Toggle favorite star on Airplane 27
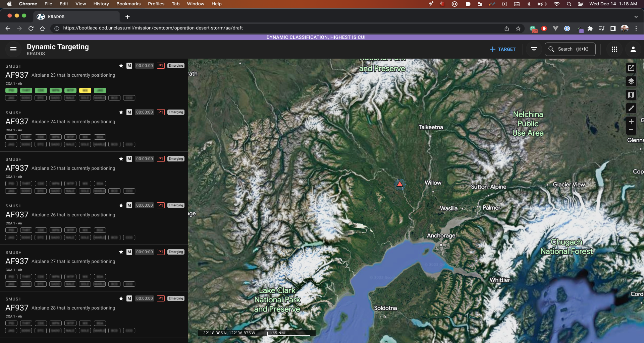644x343 pixels. coord(121,252)
